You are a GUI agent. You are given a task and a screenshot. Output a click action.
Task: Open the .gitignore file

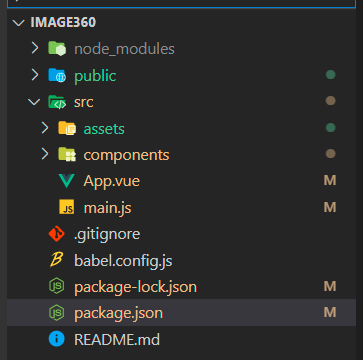(107, 234)
